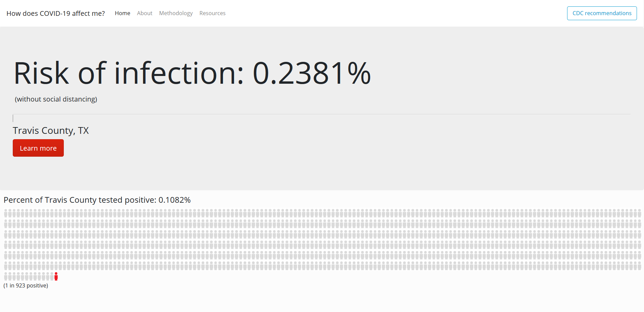
Task: Click the first gray person icon in top row
Action: pos(6,213)
